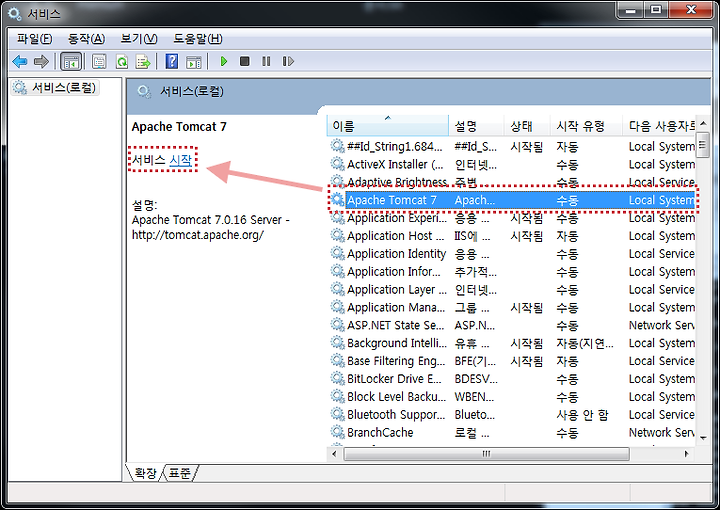Select the Apache Tomcat 7 service row
This screenshot has width=720, height=510.
point(512,200)
